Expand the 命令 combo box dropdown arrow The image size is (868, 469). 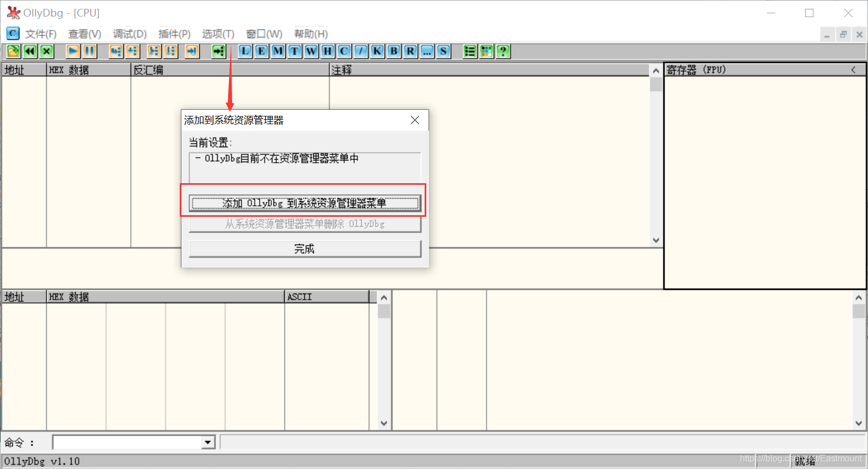[x=208, y=443]
